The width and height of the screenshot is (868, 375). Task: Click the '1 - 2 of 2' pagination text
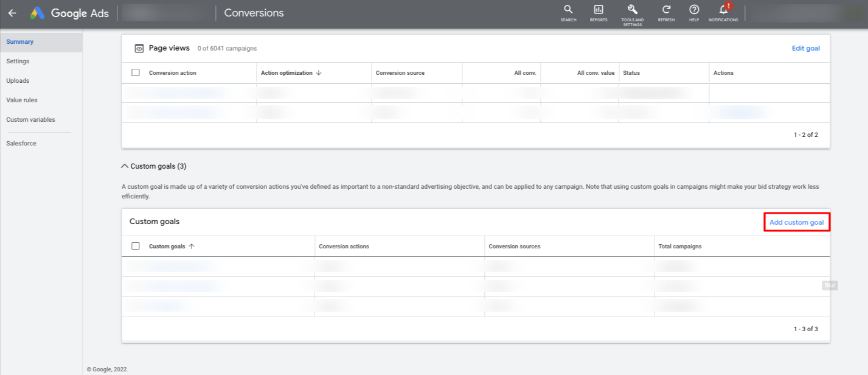coord(806,135)
